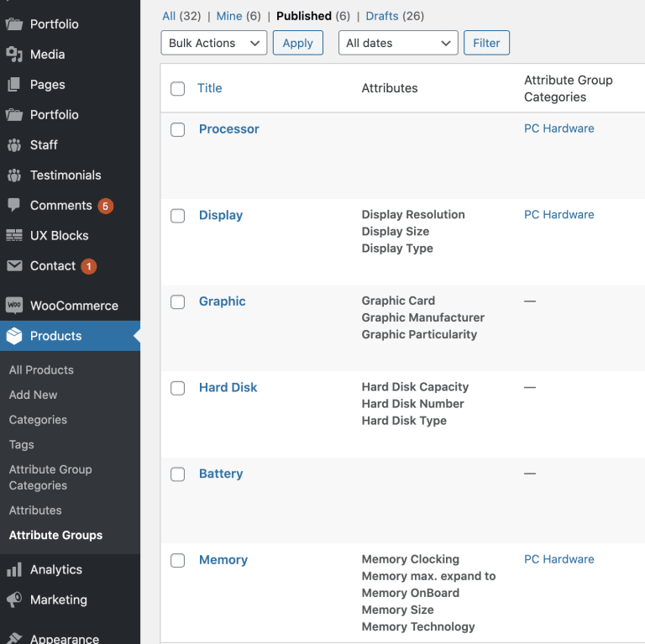
Task: Tick the checkbox for Processor row
Action: (177, 129)
